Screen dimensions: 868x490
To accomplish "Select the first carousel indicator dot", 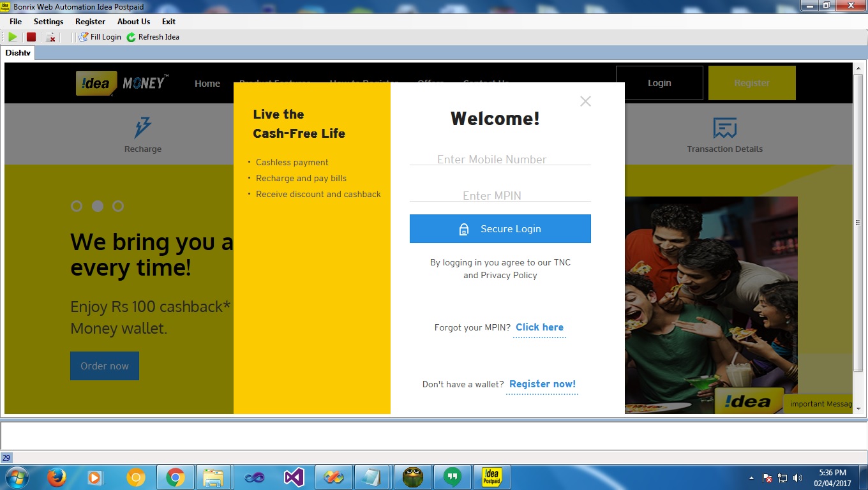I will [77, 206].
